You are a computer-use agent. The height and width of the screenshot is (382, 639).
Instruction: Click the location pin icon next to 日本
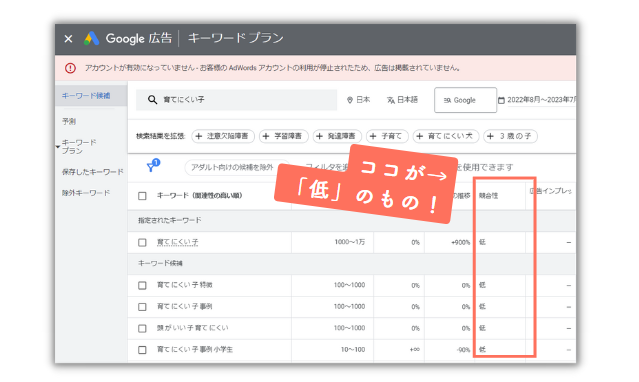click(x=350, y=100)
